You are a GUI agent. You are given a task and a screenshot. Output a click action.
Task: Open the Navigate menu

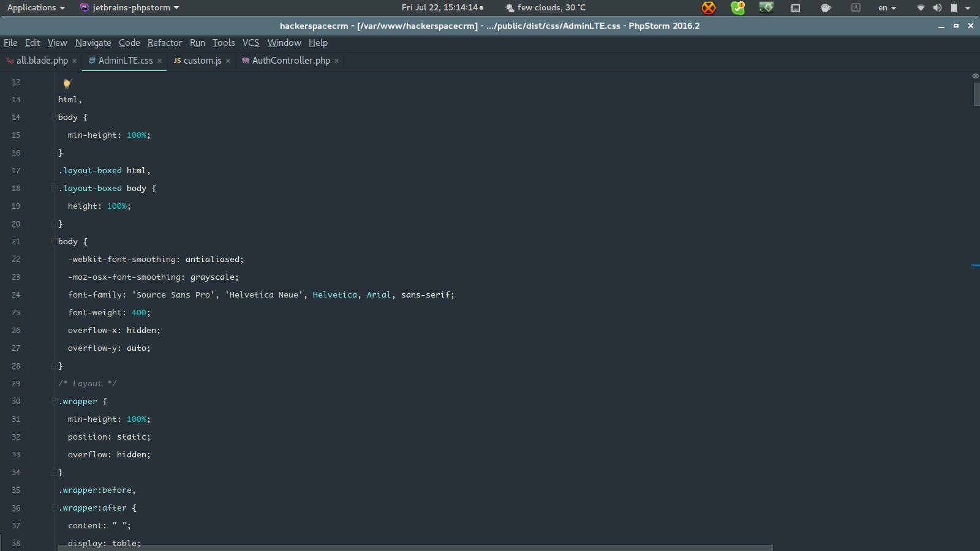point(93,43)
